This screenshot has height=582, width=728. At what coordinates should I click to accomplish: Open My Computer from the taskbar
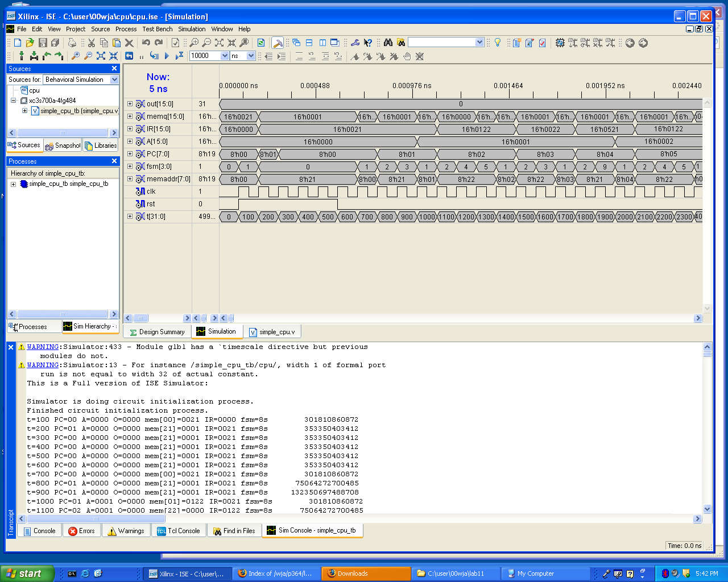pos(546,573)
